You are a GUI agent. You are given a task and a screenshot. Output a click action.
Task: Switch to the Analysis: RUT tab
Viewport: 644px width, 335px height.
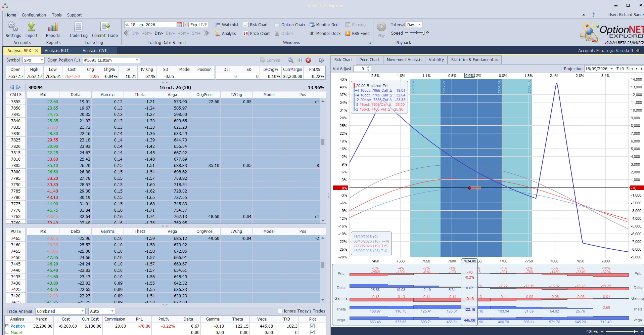coord(57,50)
